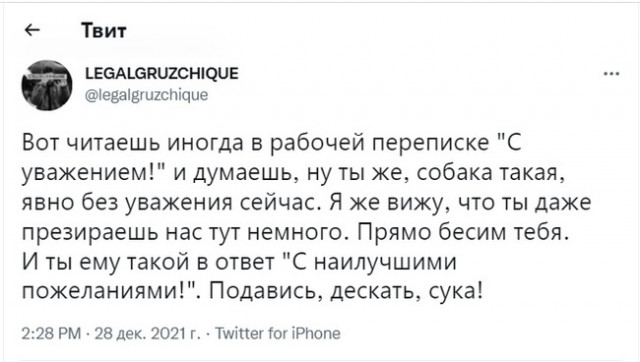Open the 2:28 PM timestamp link
The width and height of the screenshot is (640, 362).
pyautogui.click(x=51, y=333)
